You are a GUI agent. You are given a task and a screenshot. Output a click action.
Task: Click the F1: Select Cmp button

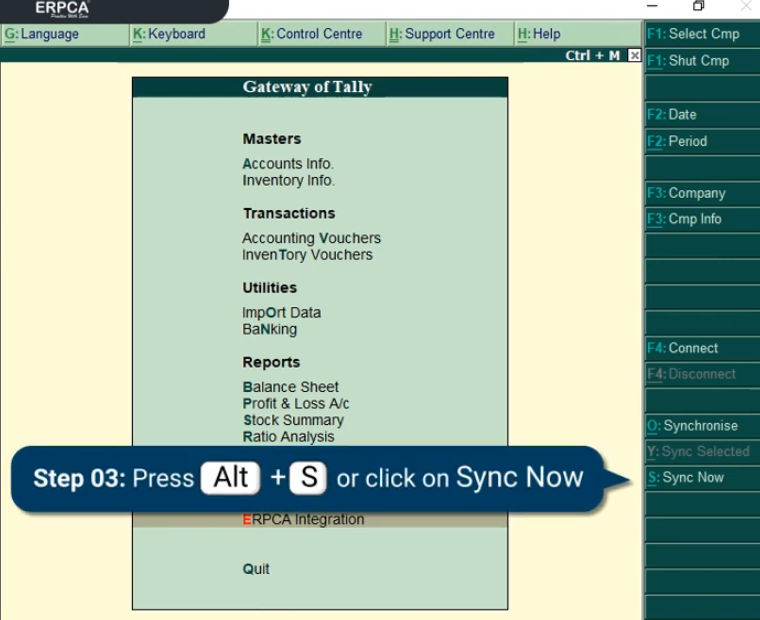pos(702,34)
